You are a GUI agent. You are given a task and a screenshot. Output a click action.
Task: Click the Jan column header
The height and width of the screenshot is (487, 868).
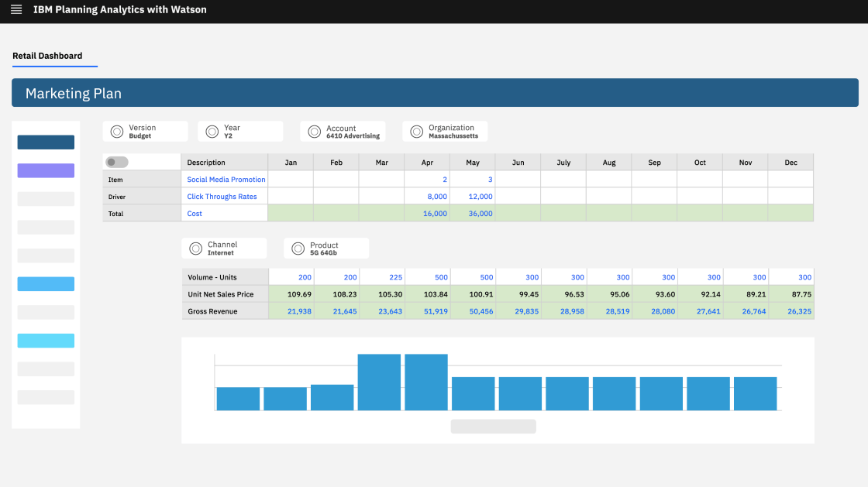(x=291, y=163)
